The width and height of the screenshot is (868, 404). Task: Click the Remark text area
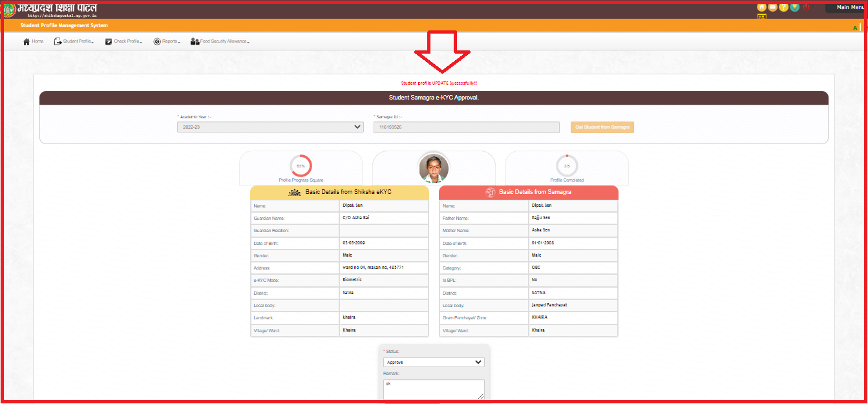point(433,389)
